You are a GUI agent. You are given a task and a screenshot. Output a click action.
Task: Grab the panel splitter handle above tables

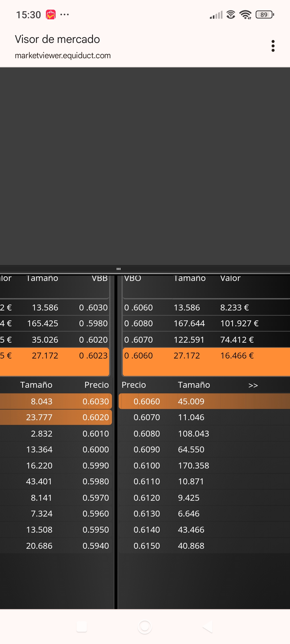[x=118, y=269]
